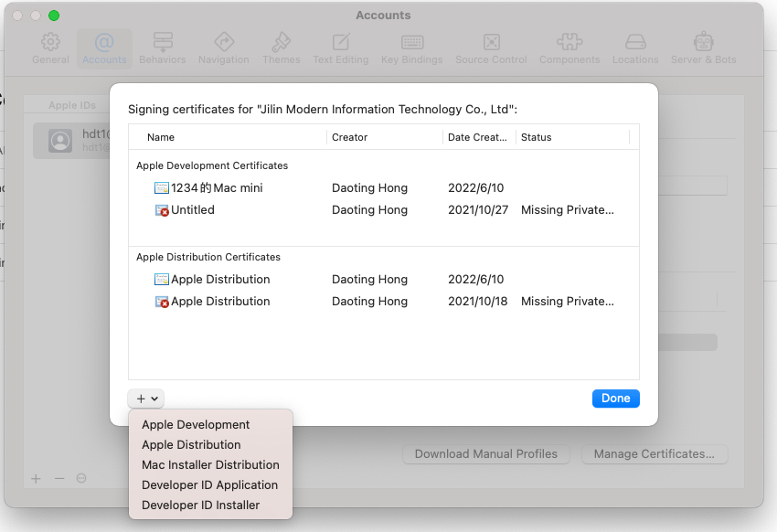Pick Developer ID Installer menu item
Screen dimensions: 777x532
click(200, 505)
